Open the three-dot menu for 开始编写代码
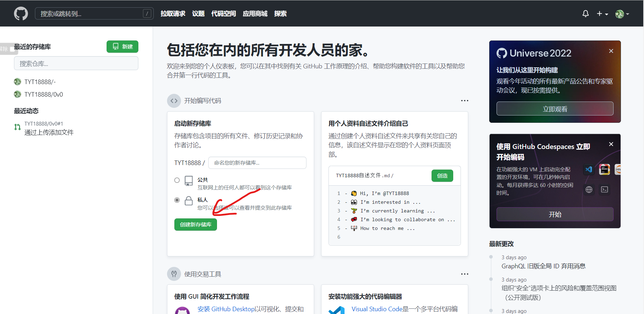The width and height of the screenshot is (644, 314). point(464,101)
